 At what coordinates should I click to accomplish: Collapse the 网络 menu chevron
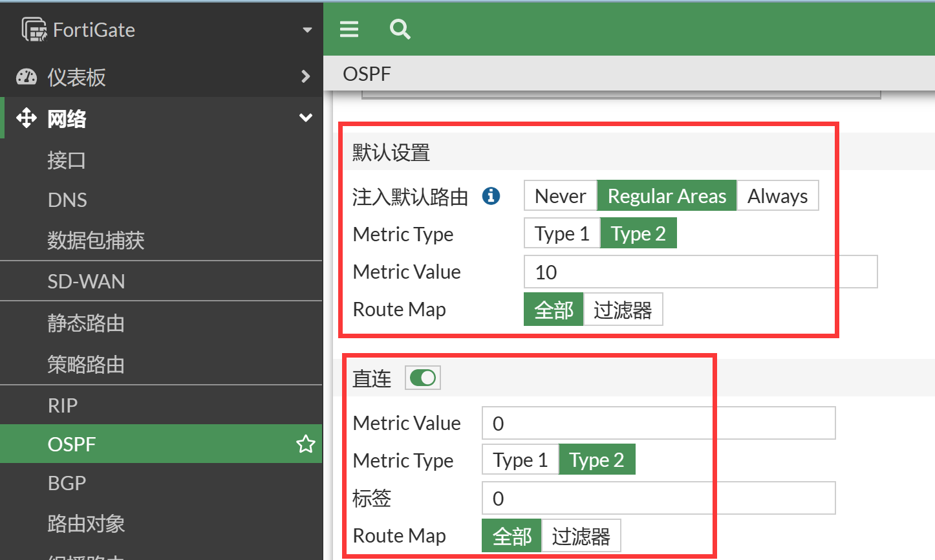tap(306, 118)
